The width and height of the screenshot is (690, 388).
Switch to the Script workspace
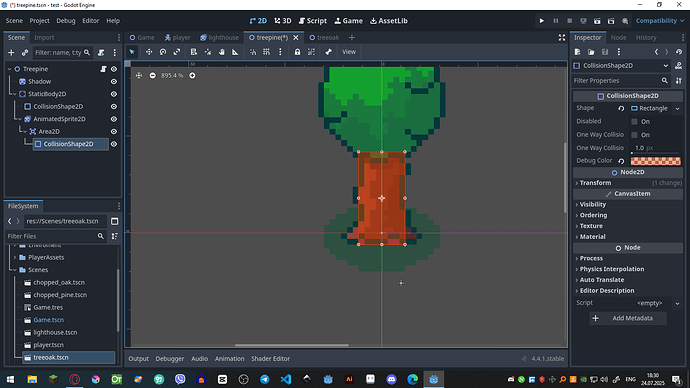click(x=312, y=21)
